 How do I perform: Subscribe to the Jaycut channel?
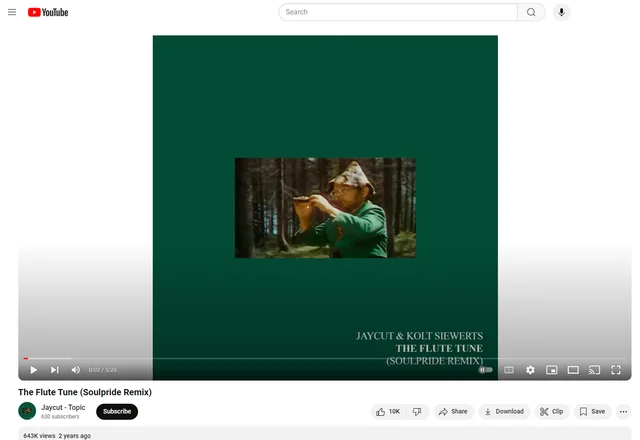117,411
